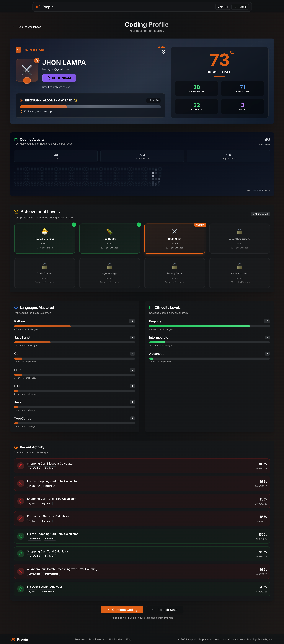
Task: Click green checkmark on Code Hatchling card
Action: pos(74,224)
